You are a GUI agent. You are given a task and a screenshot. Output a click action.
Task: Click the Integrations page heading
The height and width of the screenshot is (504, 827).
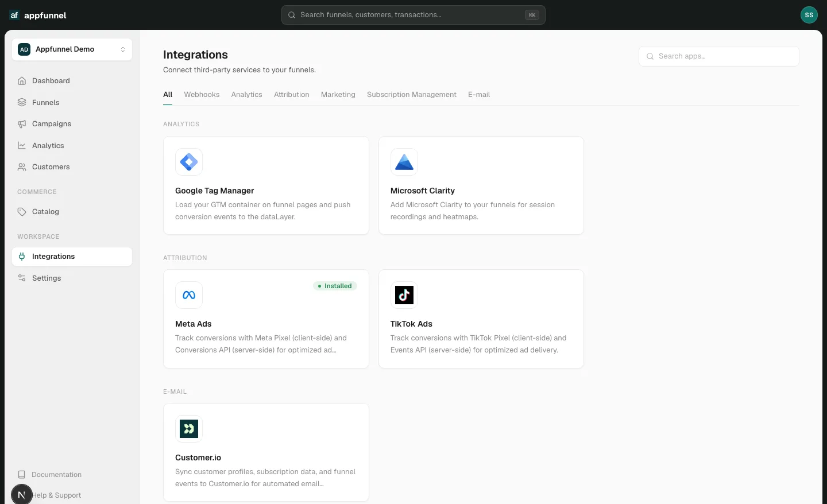[x=195, y=55]
